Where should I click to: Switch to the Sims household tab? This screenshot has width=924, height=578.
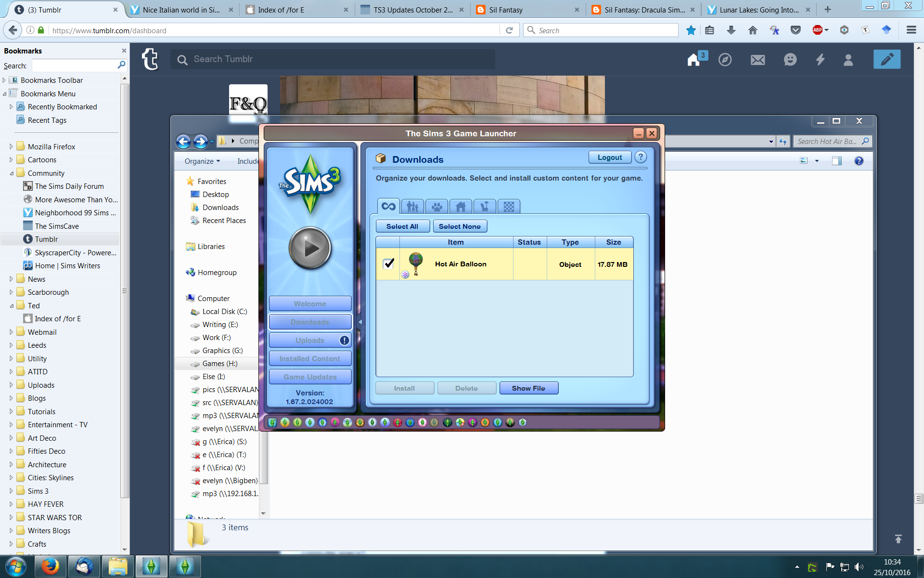click(412, 207)
